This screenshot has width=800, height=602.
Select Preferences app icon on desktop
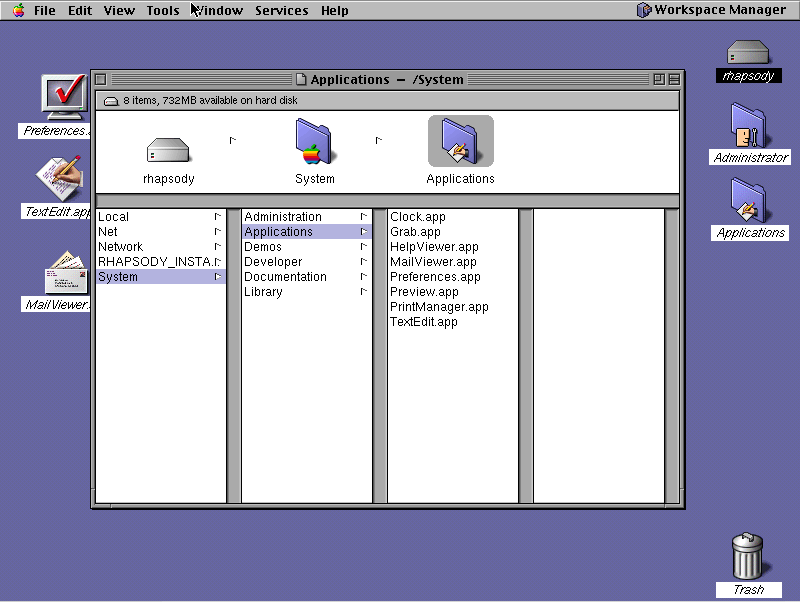pos(64,97)
